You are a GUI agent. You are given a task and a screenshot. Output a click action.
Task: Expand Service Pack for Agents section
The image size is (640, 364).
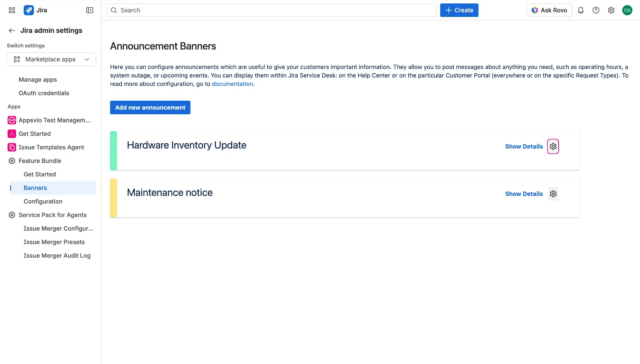pyautogui.click(x=53, y=215)
